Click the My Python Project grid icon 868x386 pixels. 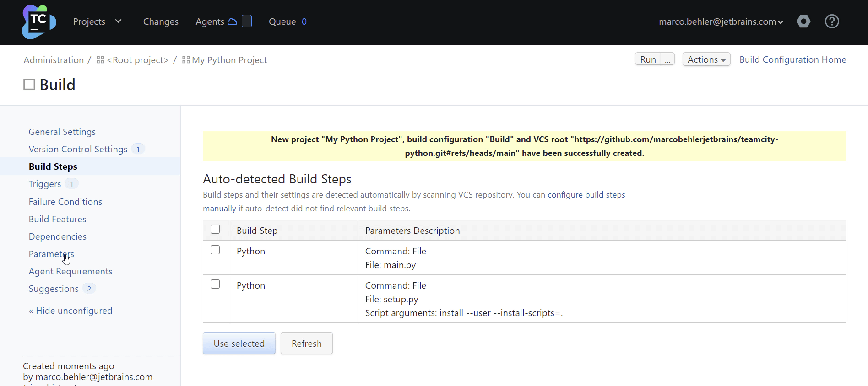pos(186,60)
